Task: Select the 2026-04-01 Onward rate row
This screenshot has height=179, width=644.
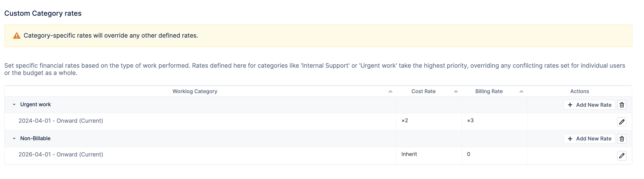Action: click(61, 155)
